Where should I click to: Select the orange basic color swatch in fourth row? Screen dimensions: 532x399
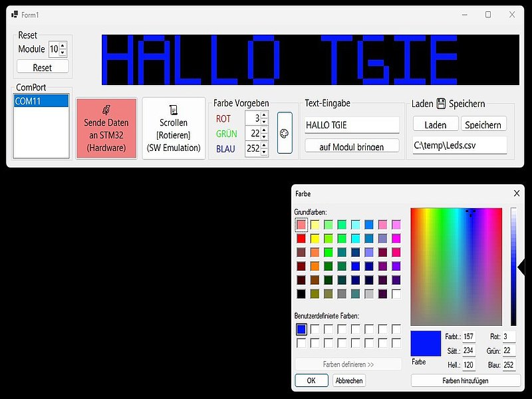point(315,266)
